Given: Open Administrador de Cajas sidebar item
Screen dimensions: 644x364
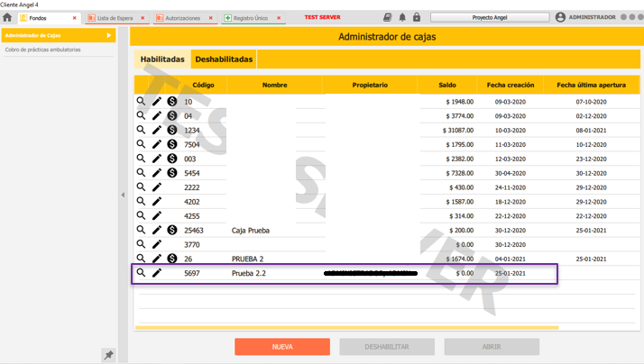Looking at the screenshot, I should coord(59,35).
